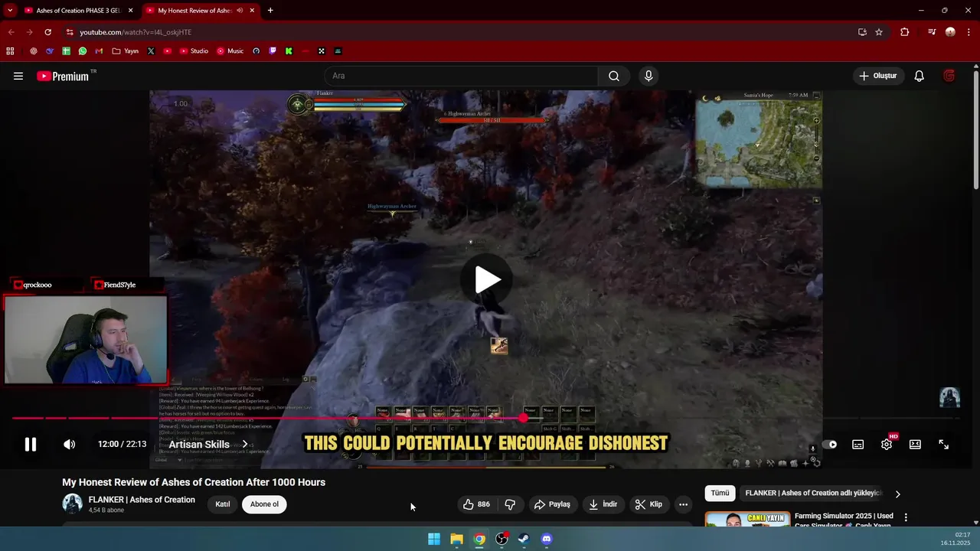Image resolution: width=980 pixels, height=551 pixels.
Task: Open video player settings gear
Action: pos(887,445)
